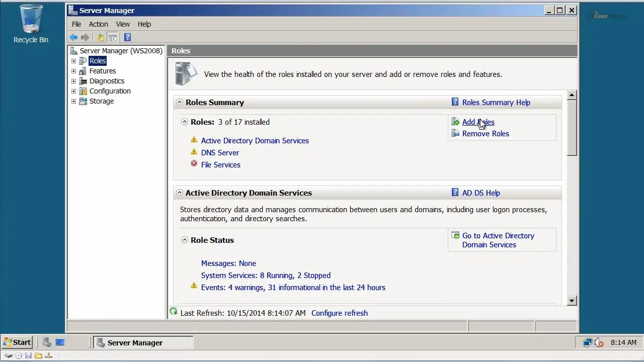
Task: Click the Configure refresh link
Action: coord(340,313)
